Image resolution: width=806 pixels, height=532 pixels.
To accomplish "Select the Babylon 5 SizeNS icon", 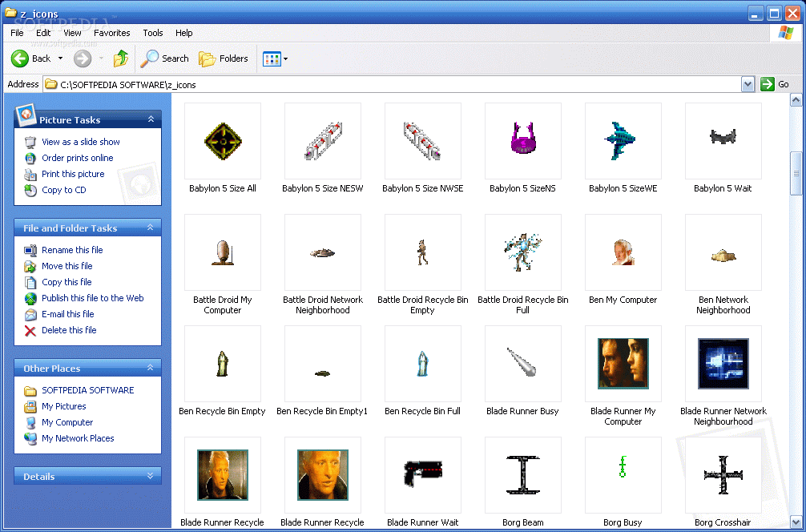I will tap(522, 142).
